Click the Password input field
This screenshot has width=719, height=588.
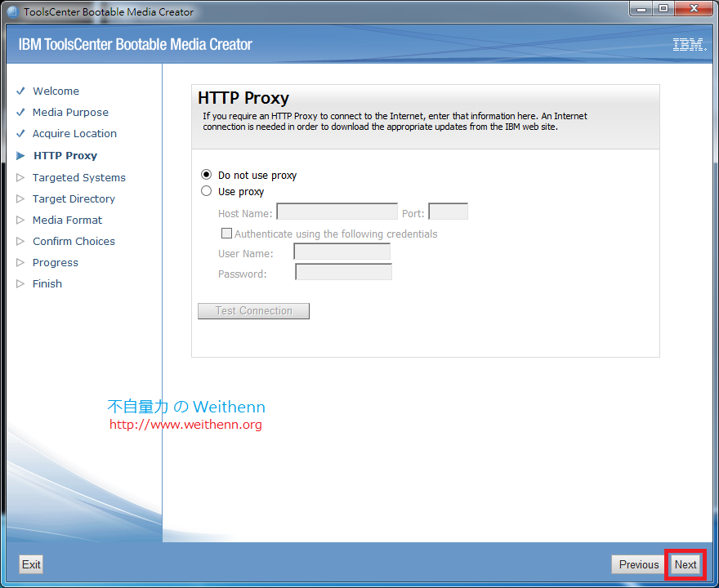click(x=343, y=272)
